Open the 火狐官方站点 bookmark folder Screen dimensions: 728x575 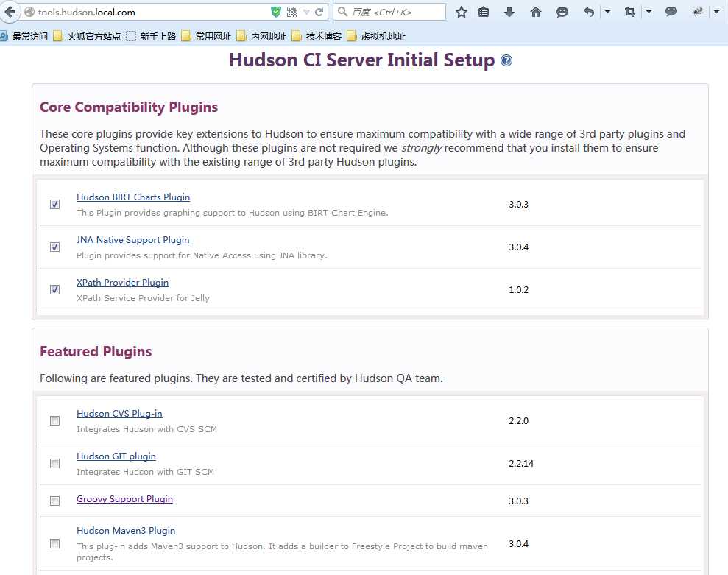[88, 36]
